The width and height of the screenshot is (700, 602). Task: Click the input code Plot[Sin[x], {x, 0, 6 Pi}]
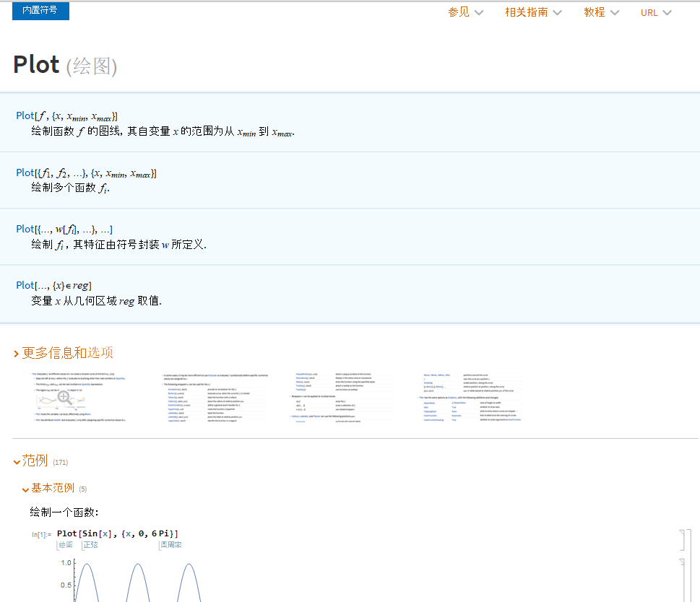pyautogui.click(x=118, y=533)
